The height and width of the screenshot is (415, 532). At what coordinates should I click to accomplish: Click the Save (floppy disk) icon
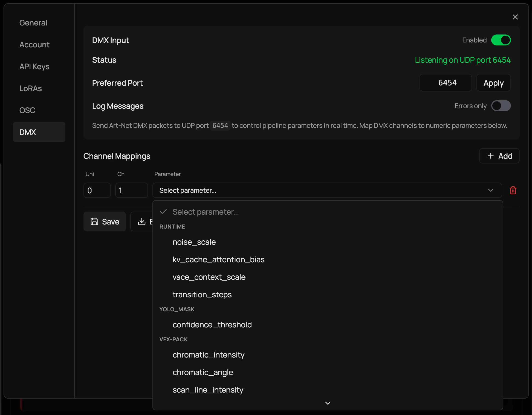click(x=94, y=221)
